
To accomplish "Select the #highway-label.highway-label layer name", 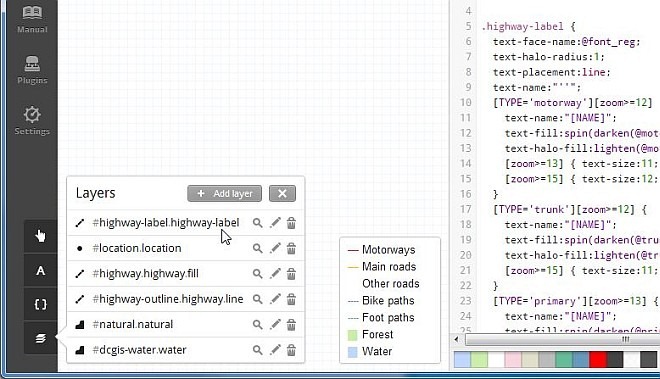I will (x=166, y=222).
